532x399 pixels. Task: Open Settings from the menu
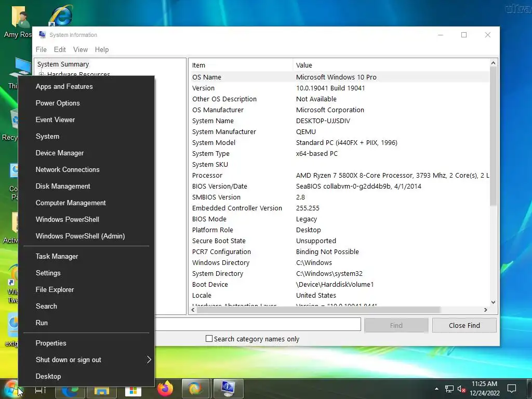86,273
